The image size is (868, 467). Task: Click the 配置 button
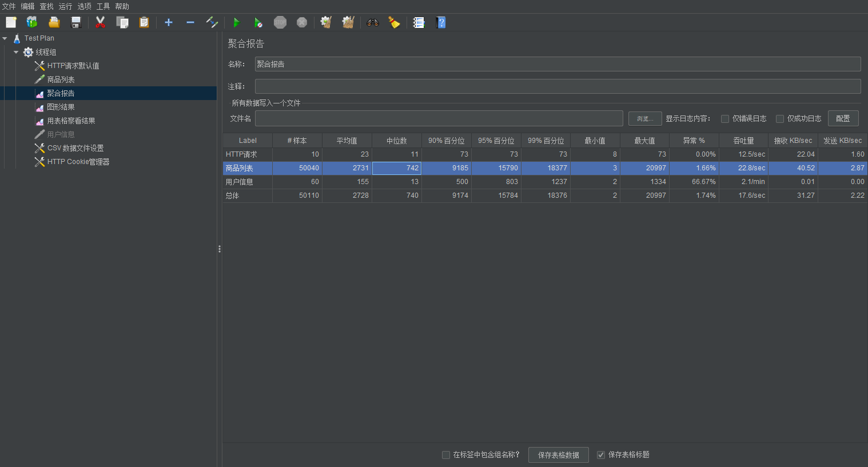(x=843, y=118)
